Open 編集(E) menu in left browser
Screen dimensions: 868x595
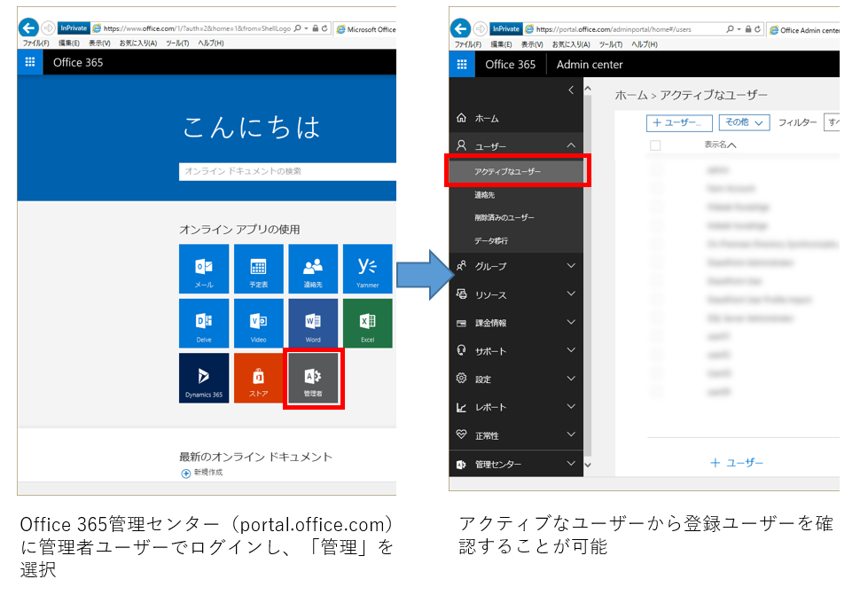point(68,43)
